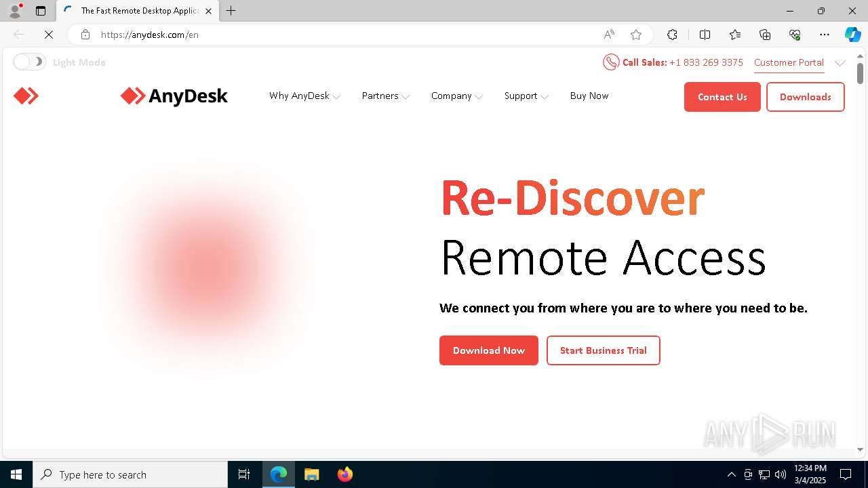This screenshot has height=488, width=868.
Task: Open the Windows Start menu
Action: (x=16, y=474)
